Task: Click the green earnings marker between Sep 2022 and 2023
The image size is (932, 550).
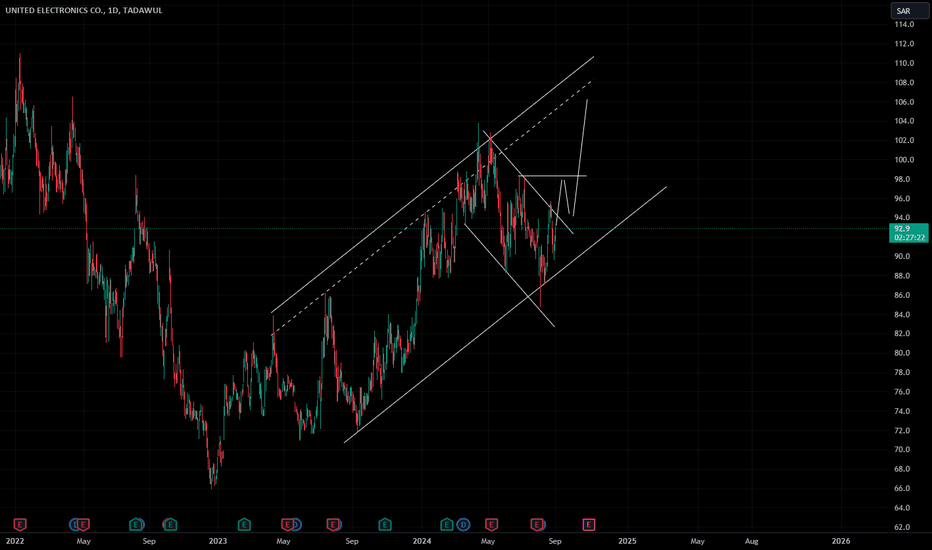Action: point(171,524)
